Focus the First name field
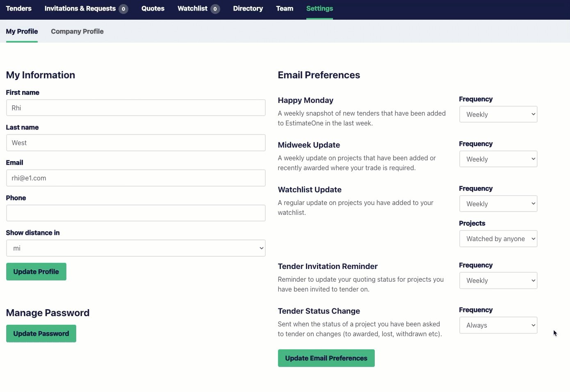 [x=136, y=108]
